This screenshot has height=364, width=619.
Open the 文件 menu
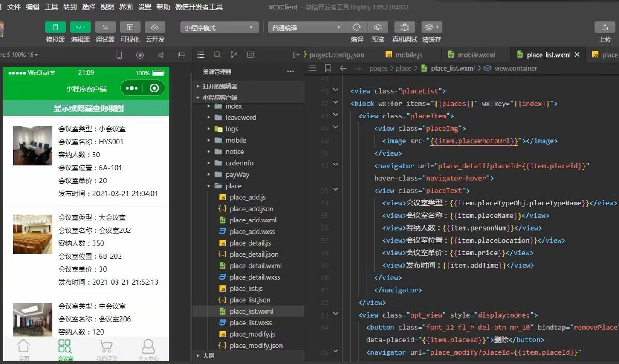(14, 7)
